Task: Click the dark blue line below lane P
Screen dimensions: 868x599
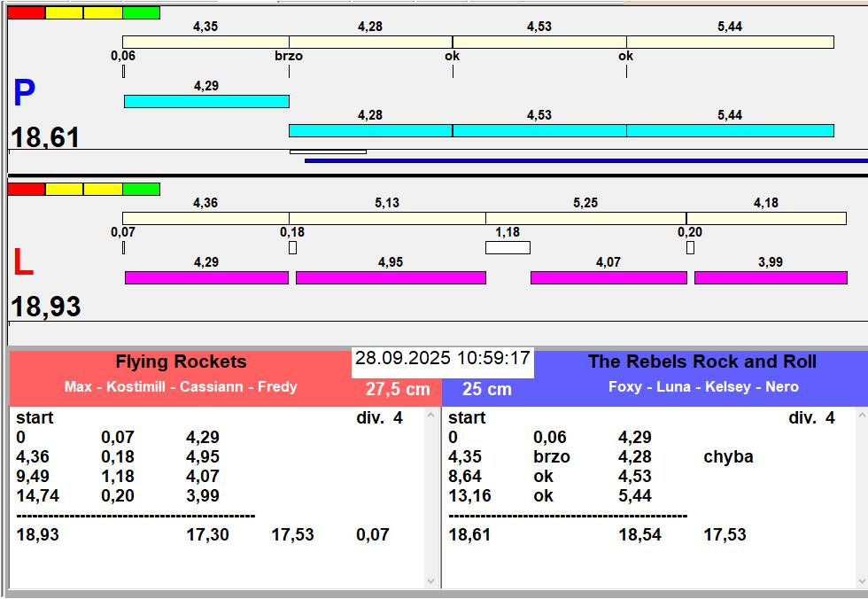Action: 586,160
